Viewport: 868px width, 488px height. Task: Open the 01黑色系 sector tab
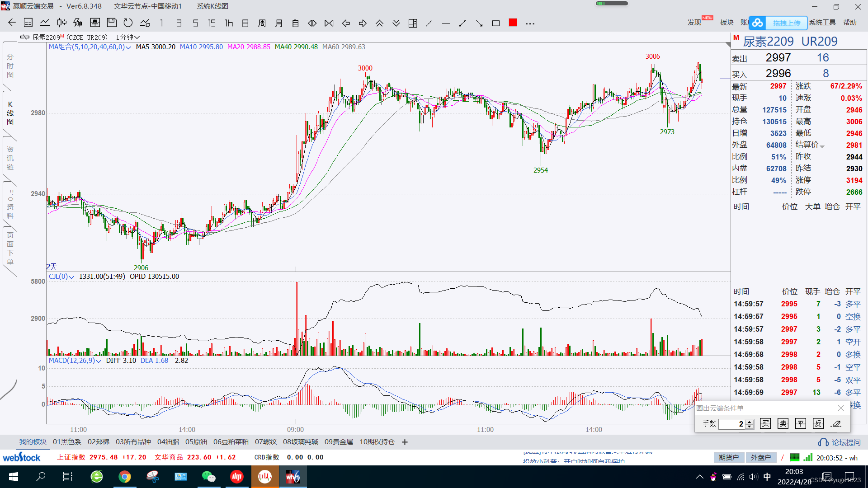click(67, 442)
